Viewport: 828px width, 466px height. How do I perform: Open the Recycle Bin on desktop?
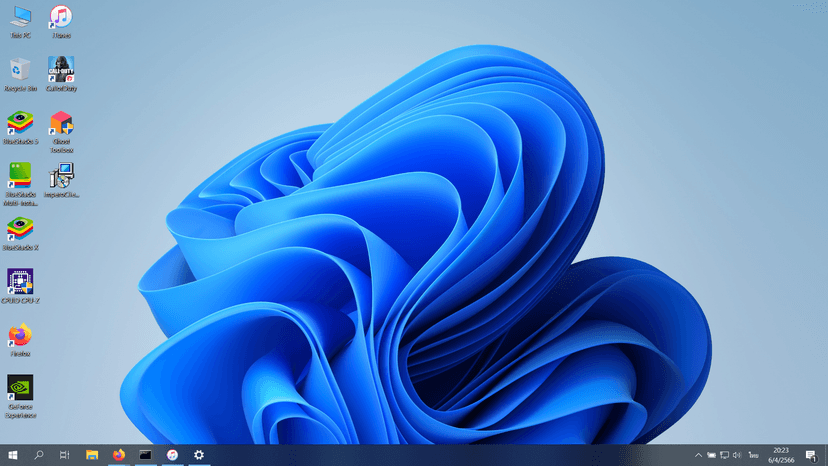click(20, 70)
